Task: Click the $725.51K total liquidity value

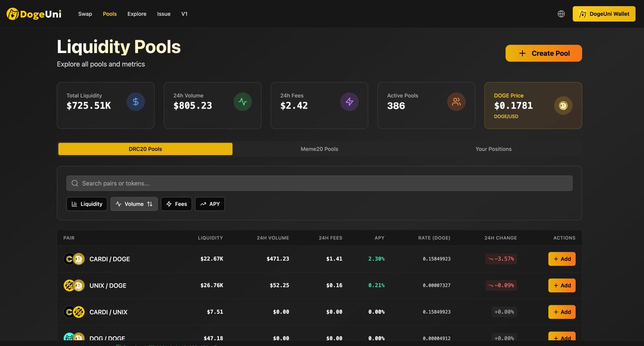Action: [x=89, y=106]
